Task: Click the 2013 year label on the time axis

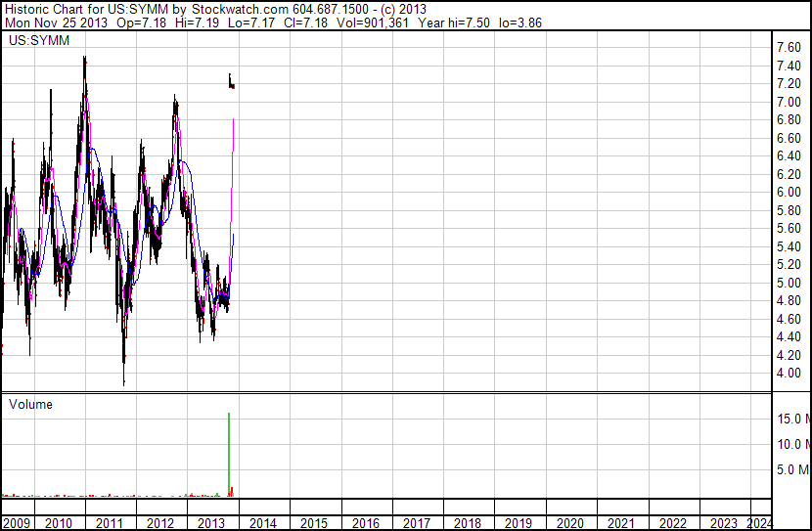Action: [x=211, y=523]
